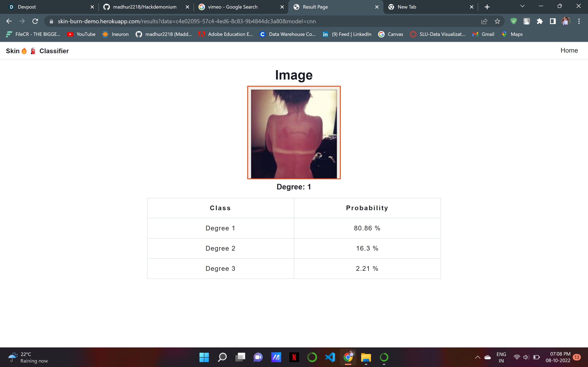Click the Home navigation link

click(569, 51)
